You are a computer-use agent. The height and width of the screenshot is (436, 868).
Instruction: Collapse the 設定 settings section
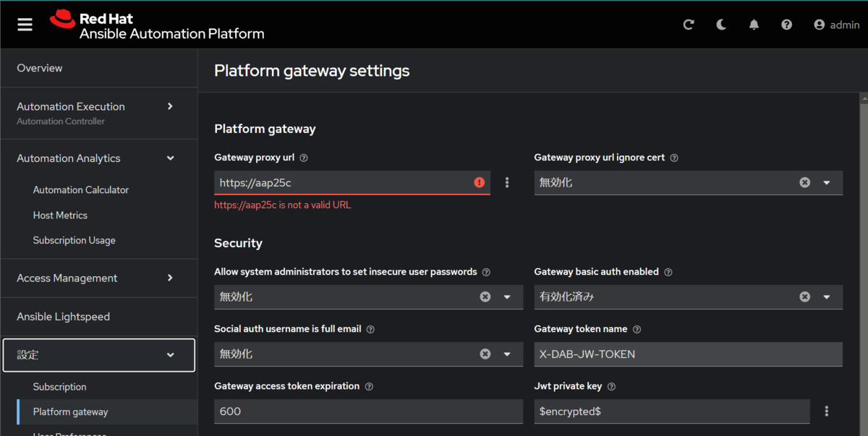tap(99, 355)
